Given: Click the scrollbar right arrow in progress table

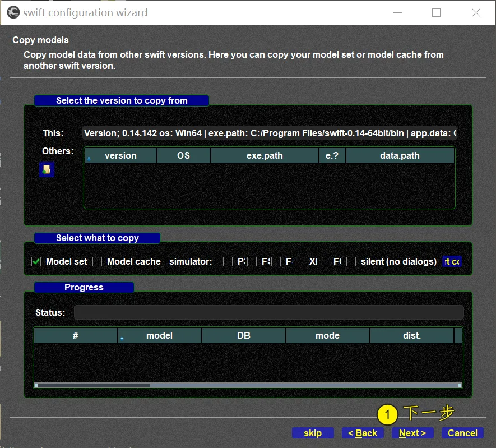Looking at the screenshot, I should (460, 385).
